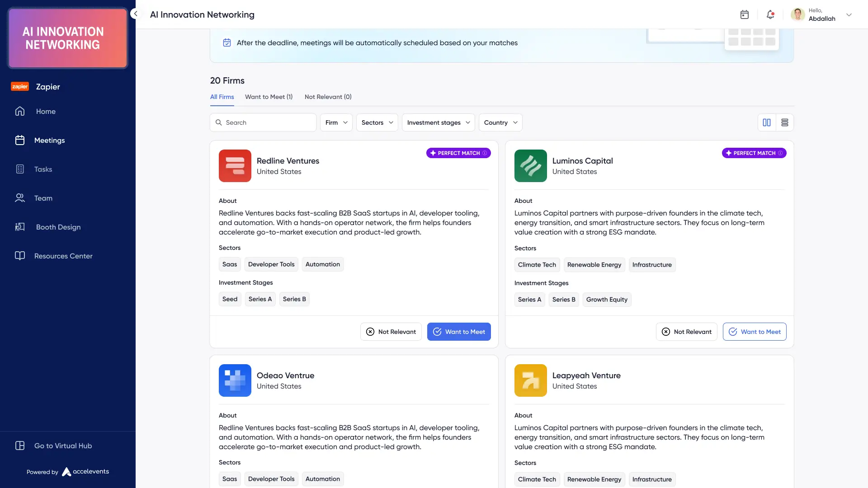Open Resources Center in sidebar
This screenshot has width=868, height=488.
63,256
